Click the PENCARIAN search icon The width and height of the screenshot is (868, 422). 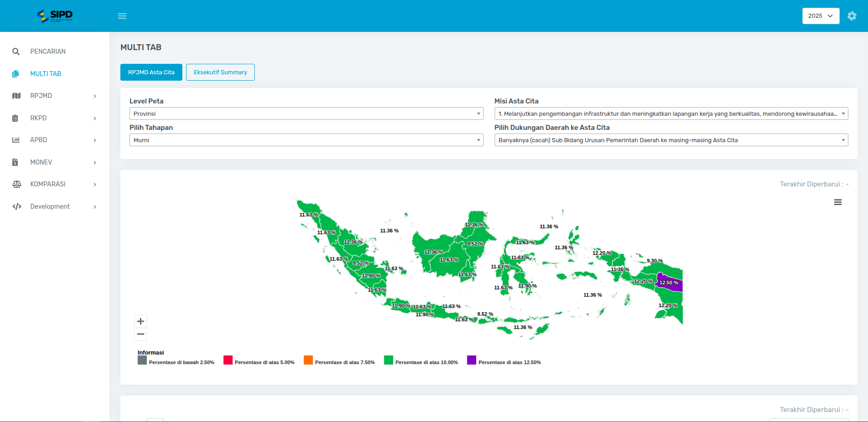click(16, 51)
